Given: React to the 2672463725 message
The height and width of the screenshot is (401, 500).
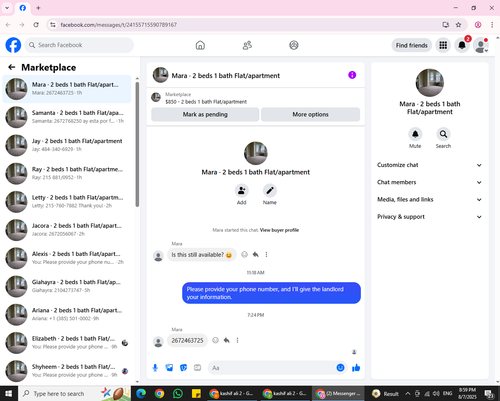Looking at the screenshot, I should 215,340.
